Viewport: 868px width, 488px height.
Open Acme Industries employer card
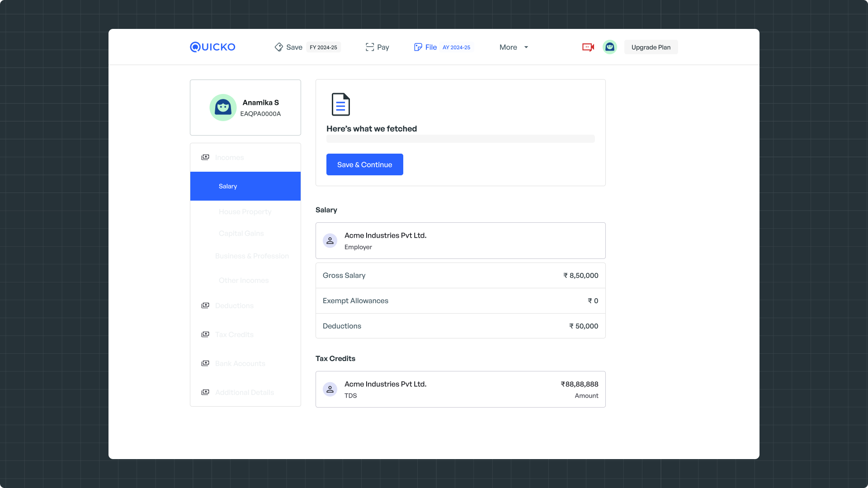[460, 240]
